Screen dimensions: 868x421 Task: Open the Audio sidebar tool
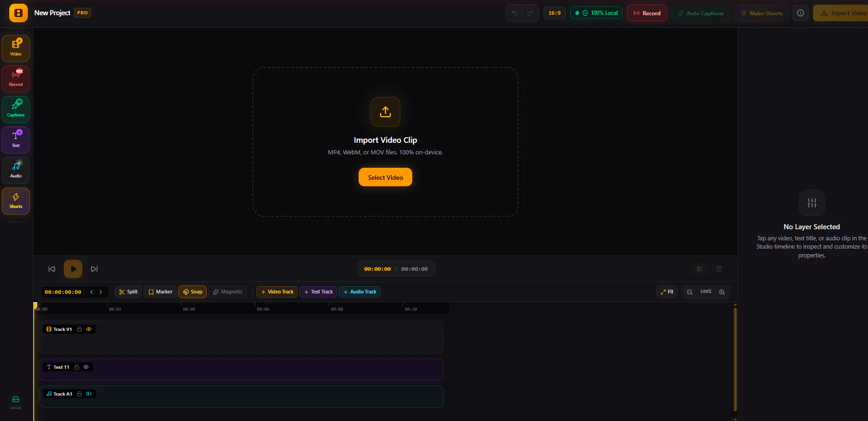tap(16, 171)
